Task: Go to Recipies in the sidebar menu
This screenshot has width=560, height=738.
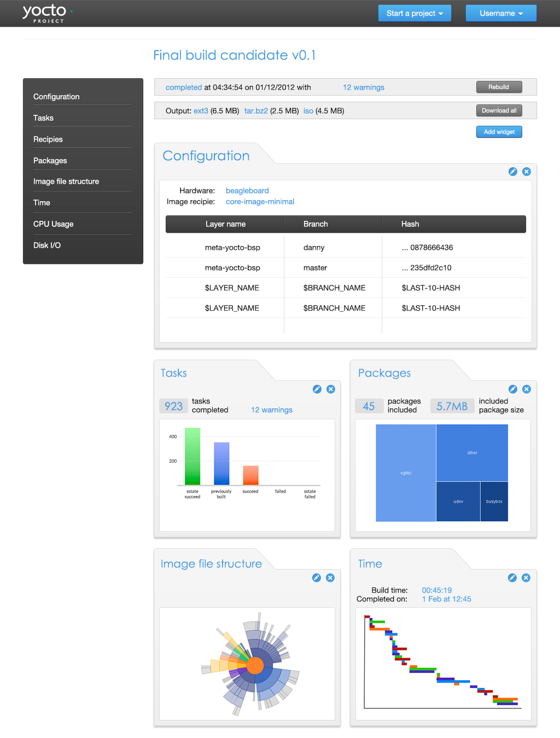Action: [x=48, y=139]
